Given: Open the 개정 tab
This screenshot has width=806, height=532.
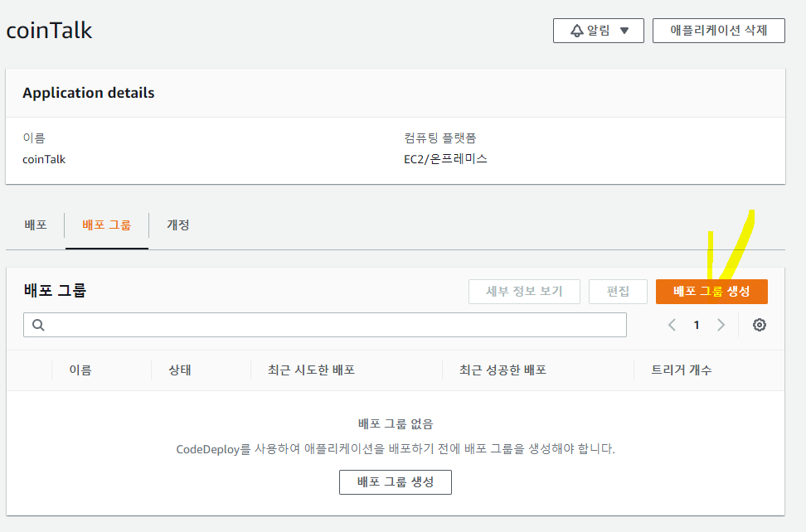Looking at the screenshot, I should pos(177,225).
